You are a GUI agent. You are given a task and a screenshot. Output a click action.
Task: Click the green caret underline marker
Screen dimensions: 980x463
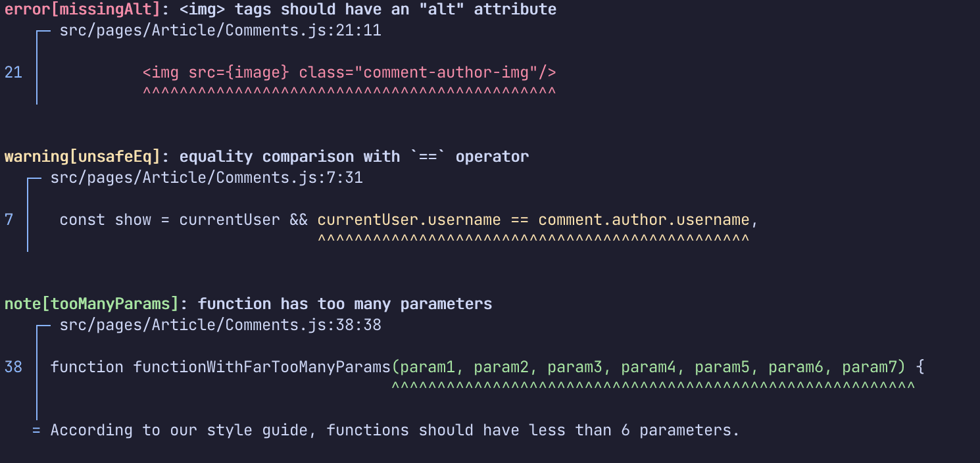(x=652, y=386)
